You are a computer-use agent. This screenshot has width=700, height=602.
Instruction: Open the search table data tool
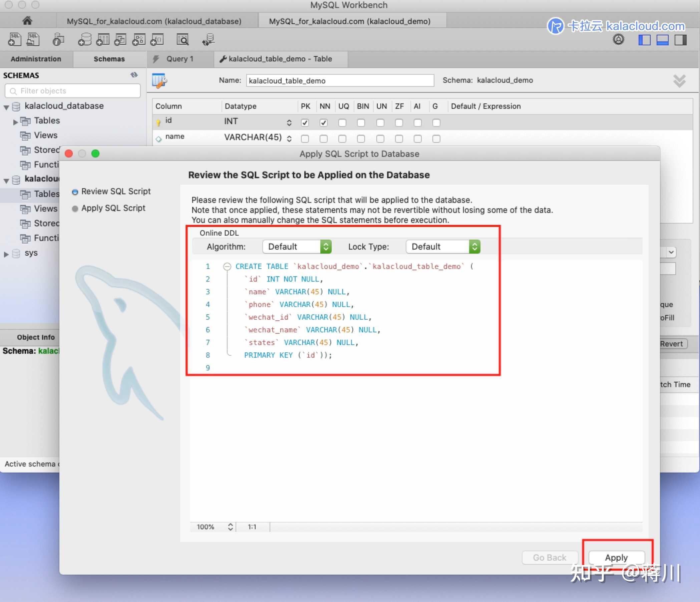click(183, 39)
